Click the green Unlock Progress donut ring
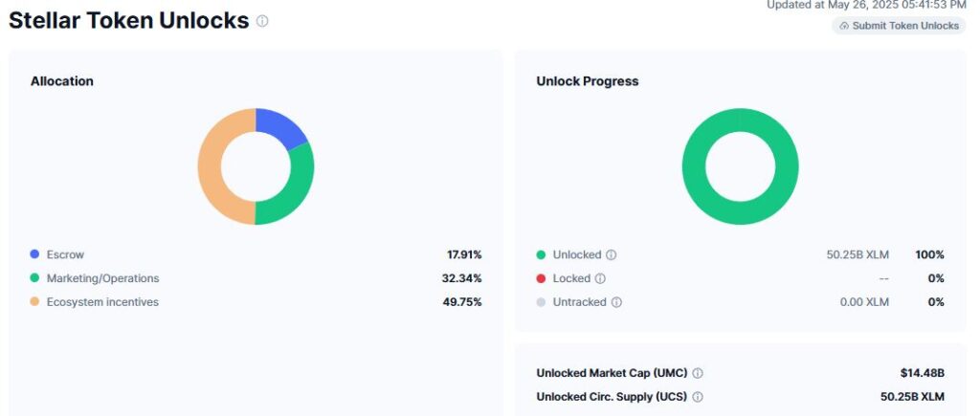 click(x=740, y=122)
